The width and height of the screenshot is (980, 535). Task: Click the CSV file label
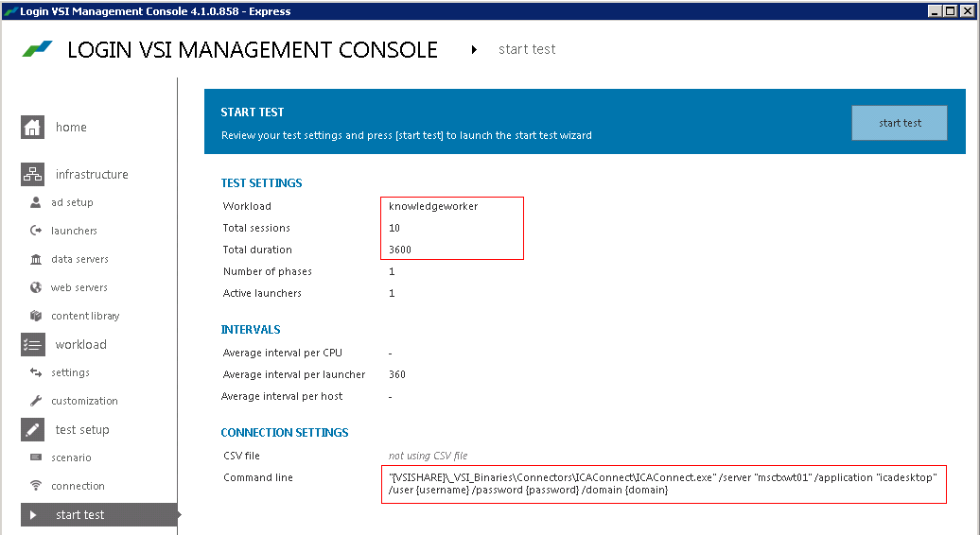(241, 456)
